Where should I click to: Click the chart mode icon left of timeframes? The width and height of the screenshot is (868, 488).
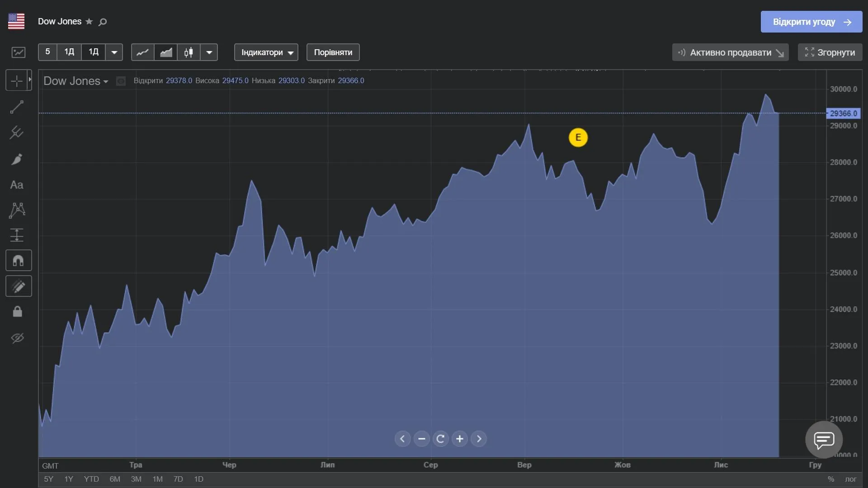click(19, 52)
